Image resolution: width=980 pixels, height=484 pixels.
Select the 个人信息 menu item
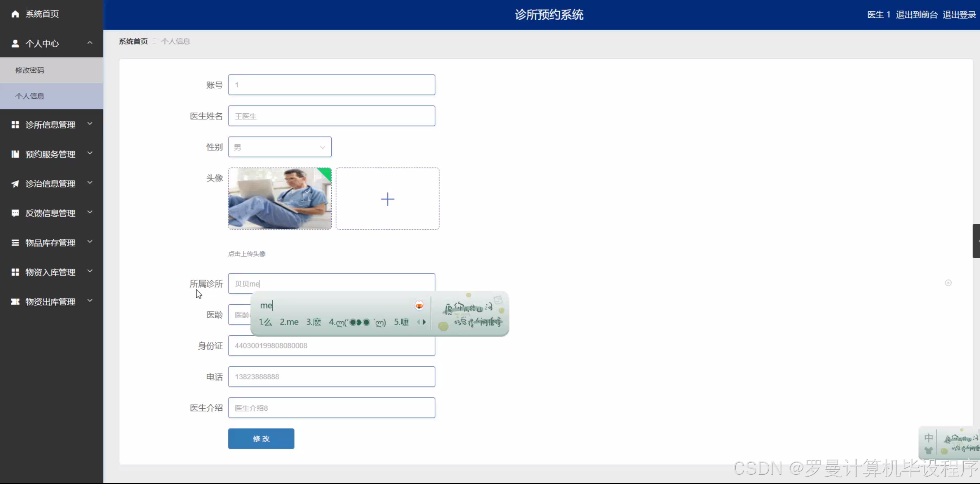tap(30, 96)
